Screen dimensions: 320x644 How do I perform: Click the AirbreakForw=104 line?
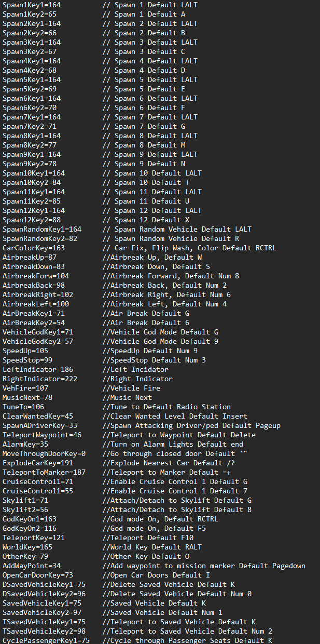click(36, 276)
